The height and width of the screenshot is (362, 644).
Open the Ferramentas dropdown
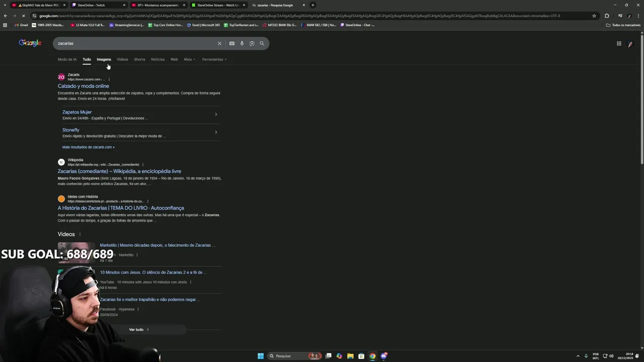coord(214,59)
